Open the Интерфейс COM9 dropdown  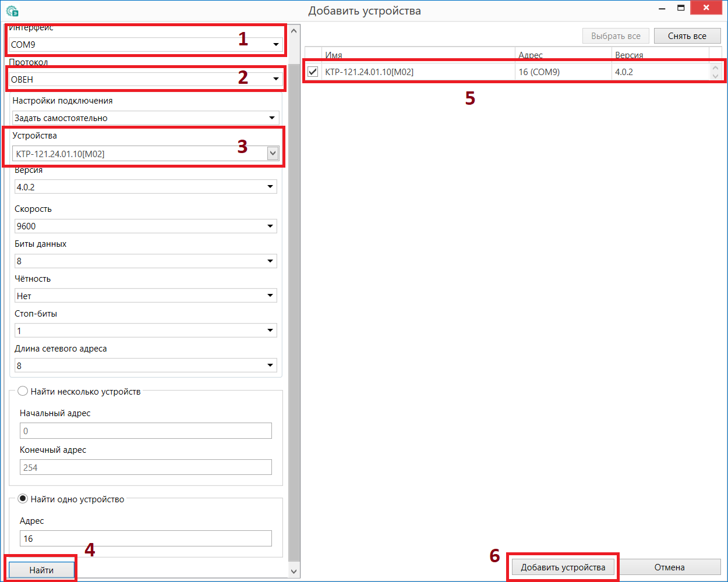(x=146, y=44)
